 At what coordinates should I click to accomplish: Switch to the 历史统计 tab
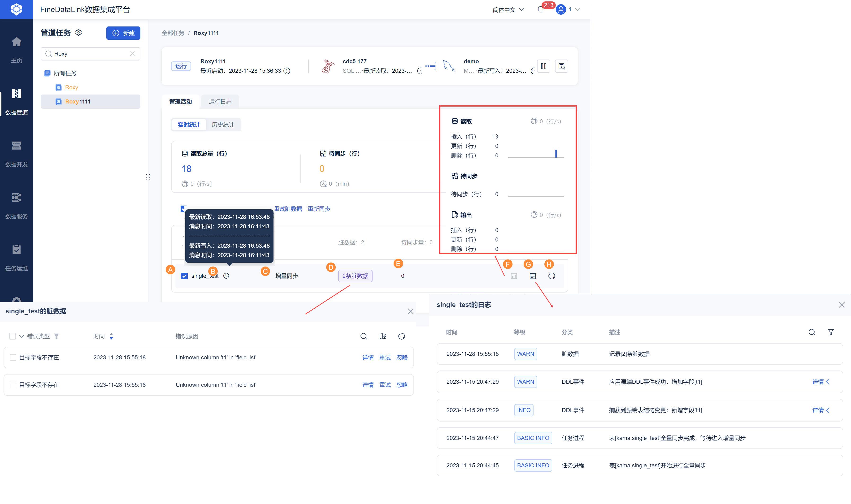[x=223, y=125]
